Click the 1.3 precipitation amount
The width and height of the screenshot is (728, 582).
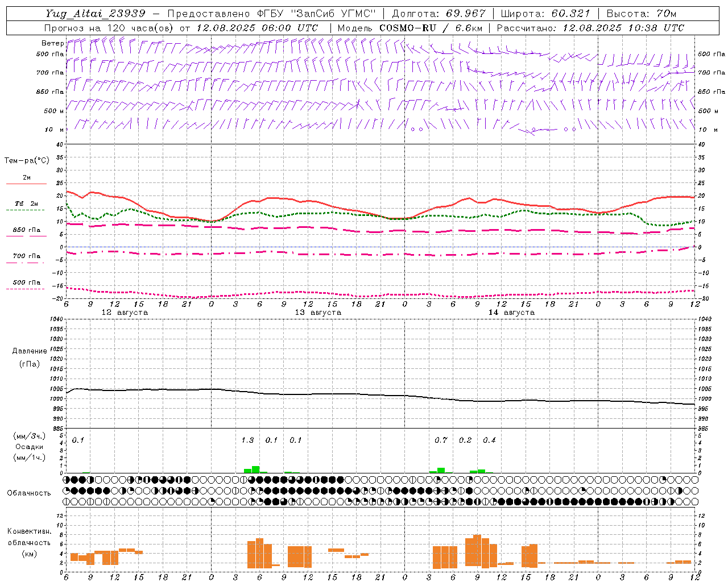247,440
